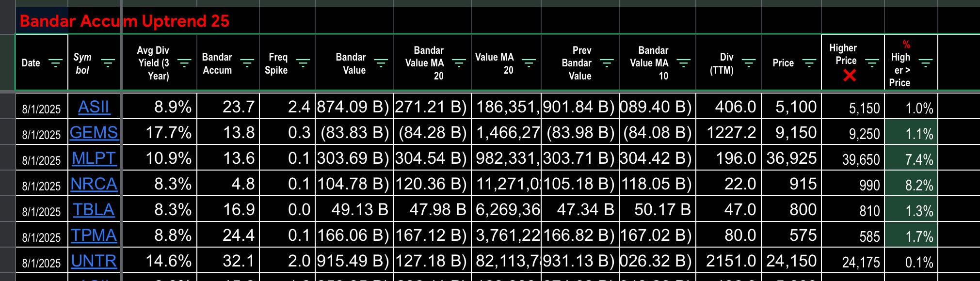Screen dimensions: 980x281
Task: Open the Bandar Value MA 10 filter
Action: (x=683, y=63)
